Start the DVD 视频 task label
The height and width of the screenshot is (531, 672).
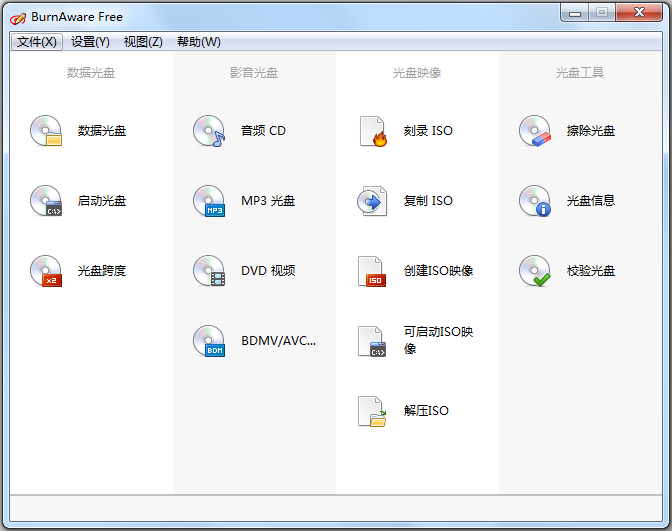tap(268, 271)
